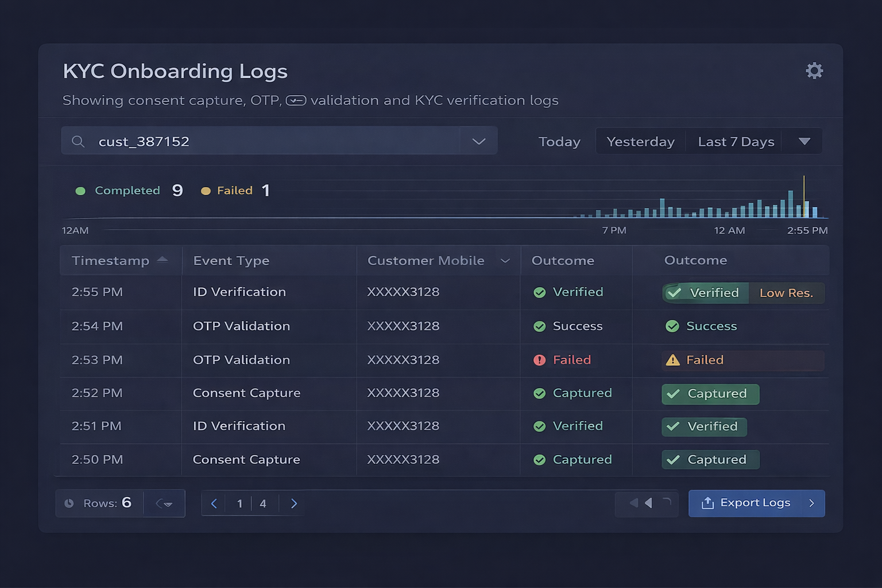882x588 pixels.
Task: Click the 2:54 PM timestamp cell
Action: [97, 326]
